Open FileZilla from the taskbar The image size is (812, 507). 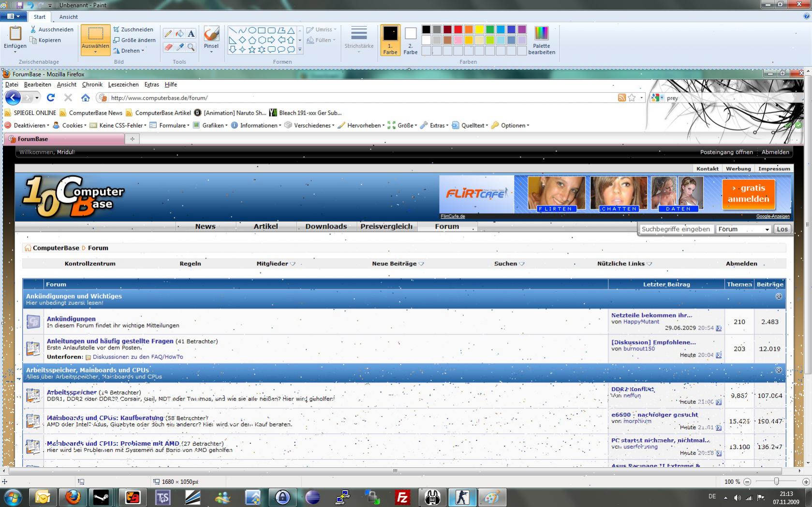coord(402,497)
